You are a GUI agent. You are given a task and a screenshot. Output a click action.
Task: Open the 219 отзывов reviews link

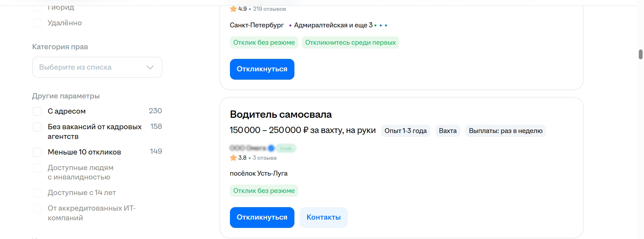(x=269, y=9)
